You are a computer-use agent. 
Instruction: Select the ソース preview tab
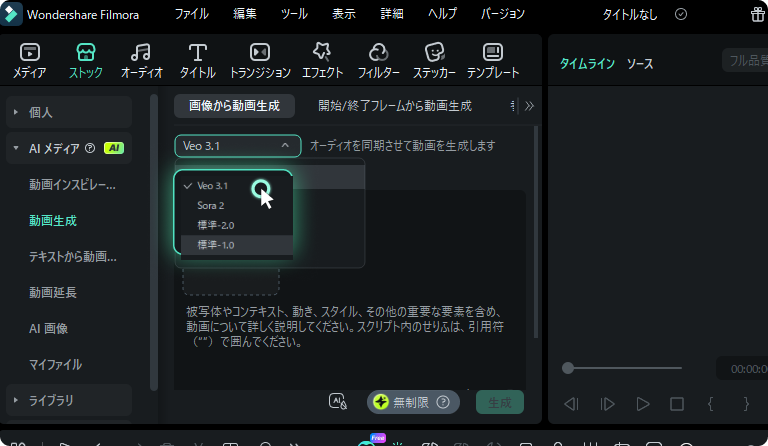pyautogui.click(x=640, y=64)
